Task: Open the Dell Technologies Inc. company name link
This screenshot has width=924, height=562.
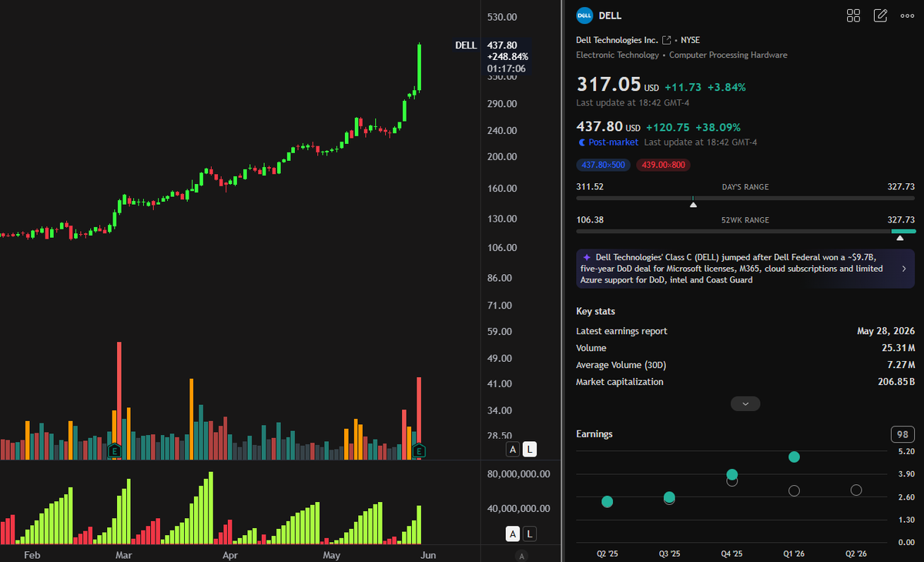Action: tap(618, 40)
